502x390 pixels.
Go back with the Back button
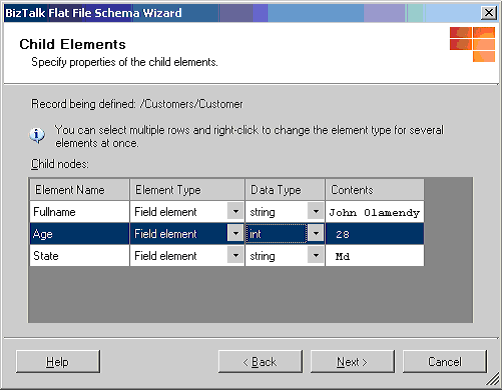[x=260, y=361]
